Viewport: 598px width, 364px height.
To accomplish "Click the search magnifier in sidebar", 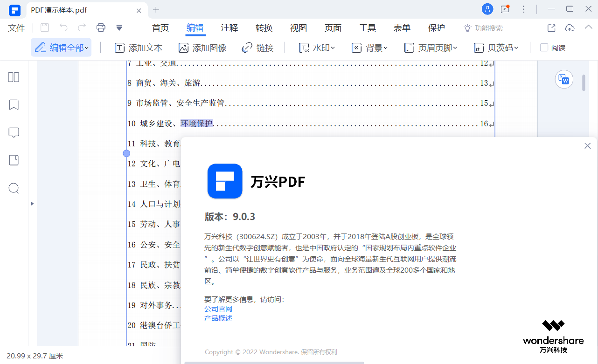I will (x=14, y=188).
